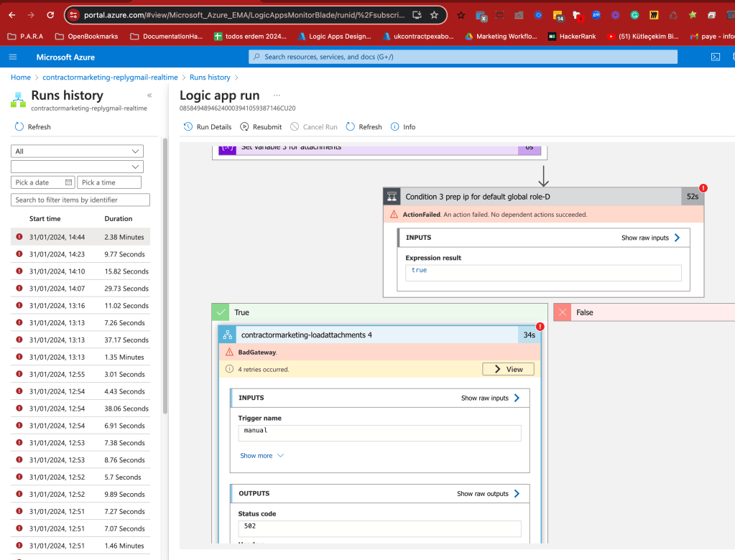Open P.A.R.A bookmarks folder

[25, 36]
